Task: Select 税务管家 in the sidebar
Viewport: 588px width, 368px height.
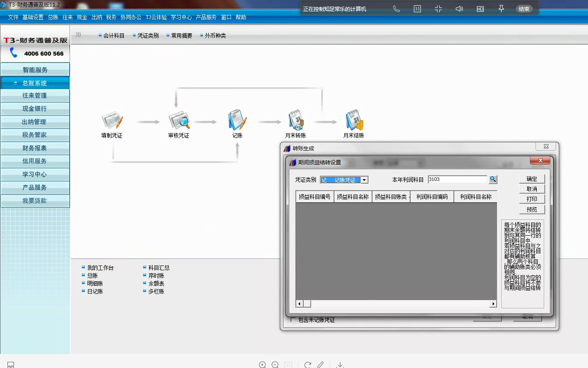Action: 35,135
